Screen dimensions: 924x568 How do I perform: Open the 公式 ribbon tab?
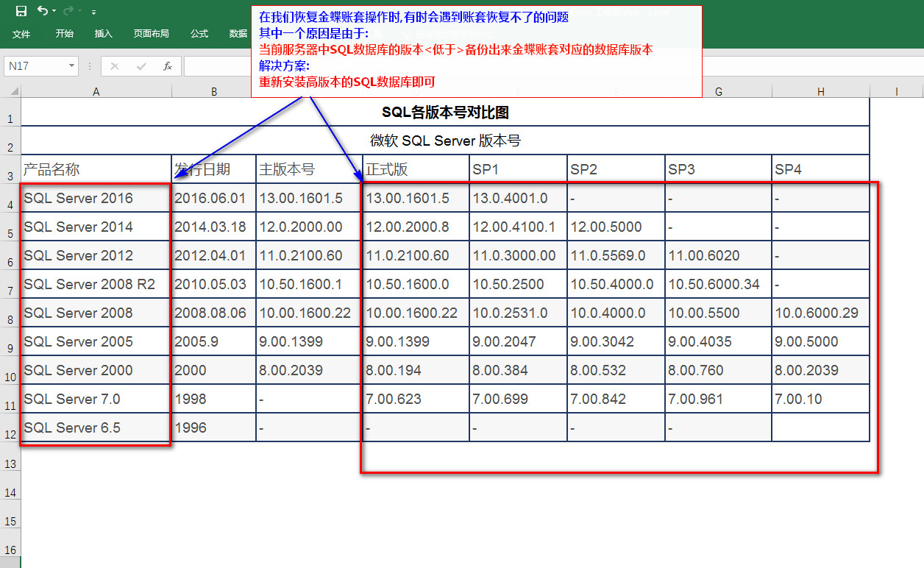(x=199, y=34)
